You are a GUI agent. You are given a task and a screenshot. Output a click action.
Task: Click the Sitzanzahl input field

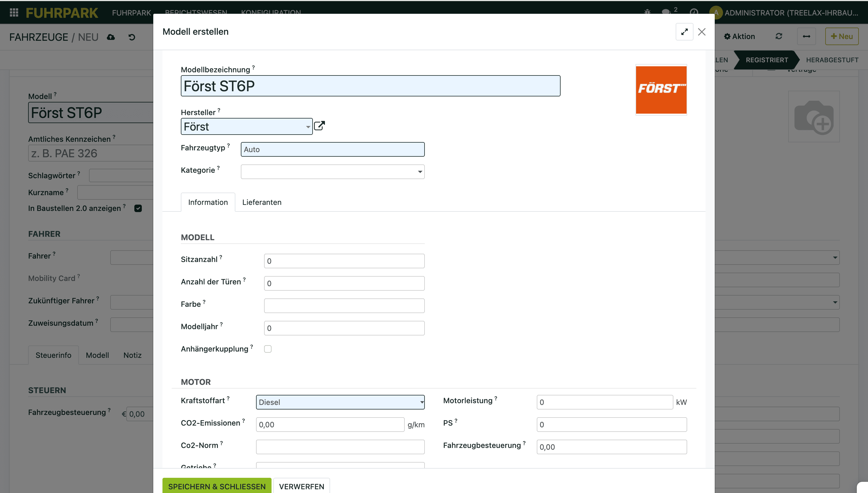344,261
